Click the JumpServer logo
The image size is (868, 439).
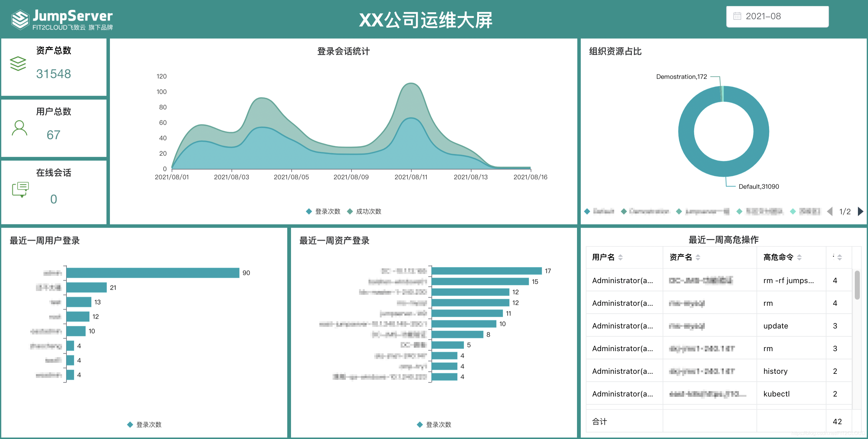tap(62, 20)
